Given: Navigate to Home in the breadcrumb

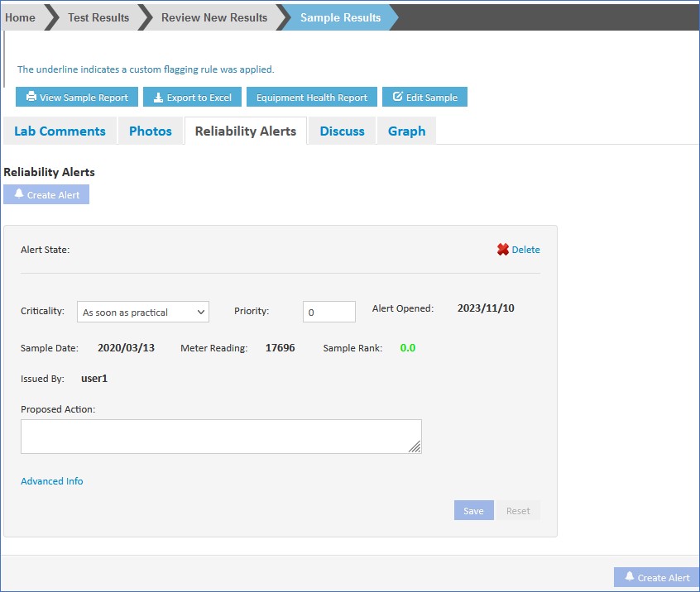Looking at the screenshot, I should pos(21,17).
